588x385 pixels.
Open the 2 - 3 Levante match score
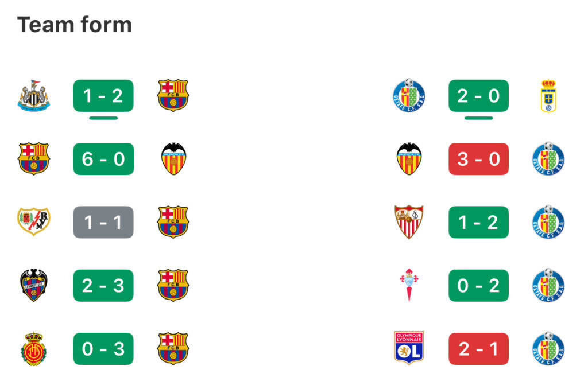coord(103,285)
